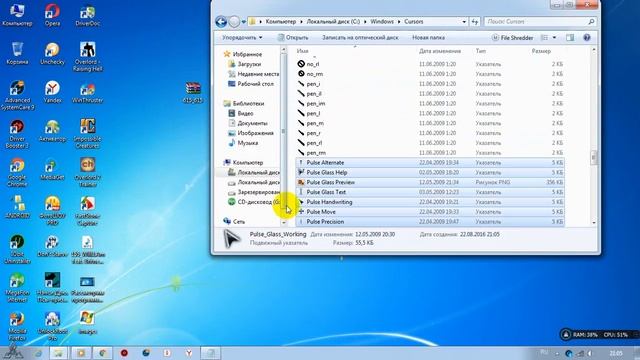Select the Pulse Alternate cursor file
This screenshot has height=360, width=640.
pyautogui.click(x=430, y=162)
